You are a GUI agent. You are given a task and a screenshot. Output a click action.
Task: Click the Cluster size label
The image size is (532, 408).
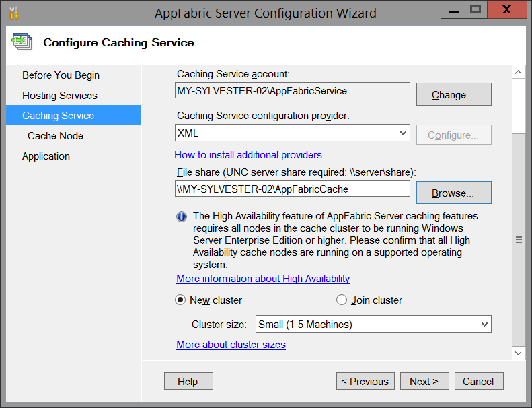click(x=219, y=325)
